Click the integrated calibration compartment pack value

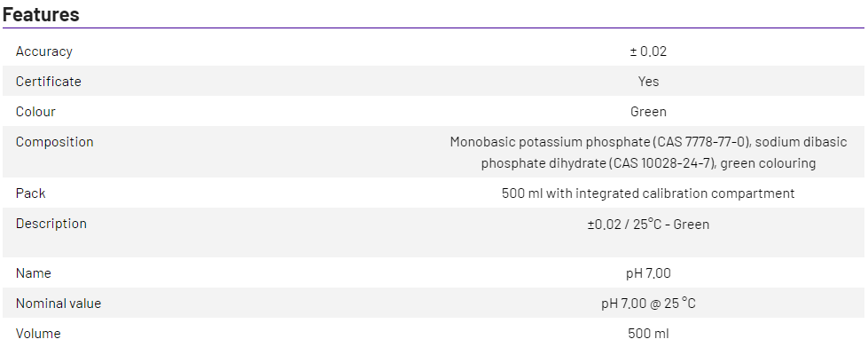(648, 193)
